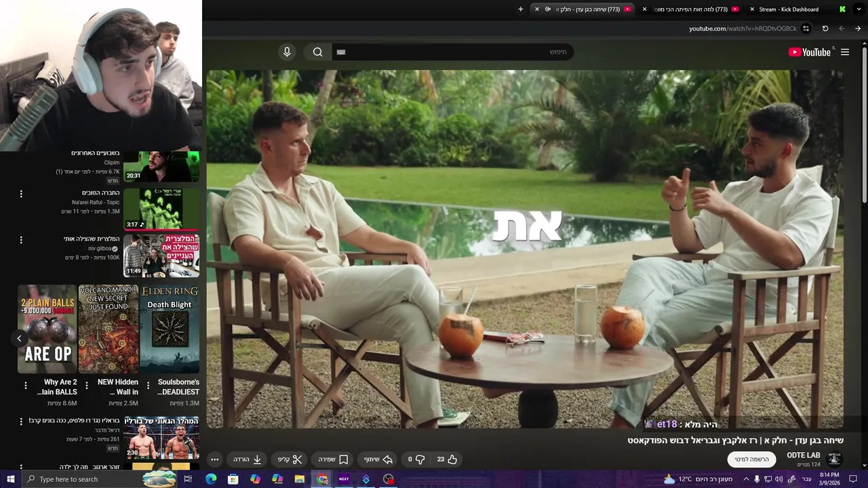Viewport: 868px width, 488px height.
Task: Open the boxing match 2:30 video thumbnail
Action: pyautogui.click(x=161, y=437)
